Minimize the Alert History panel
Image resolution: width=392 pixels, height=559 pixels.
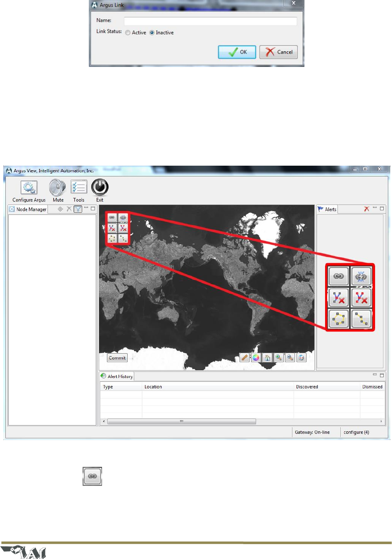pyautogui.click(x=375, y=375)
